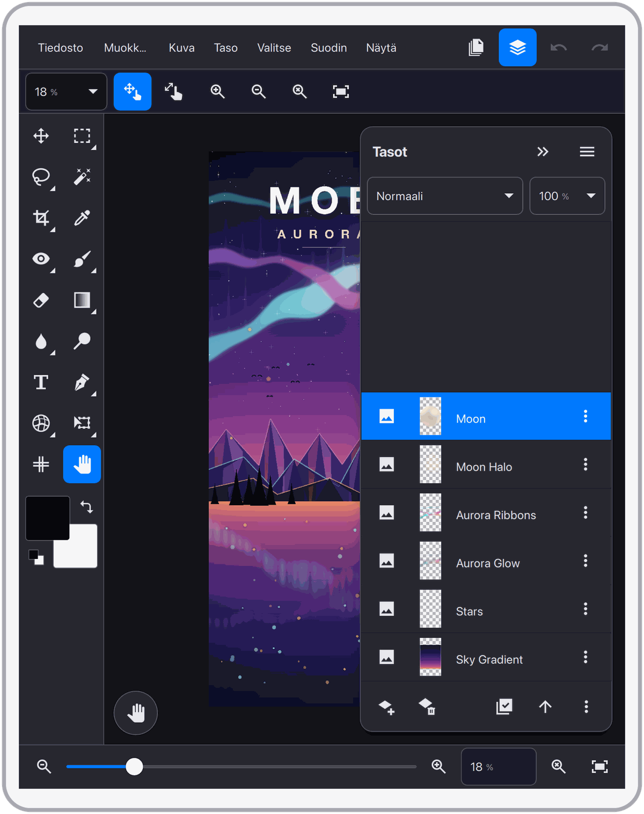Open the documents panel icon
Screen dimensions: 644x814
coord(476,48)
